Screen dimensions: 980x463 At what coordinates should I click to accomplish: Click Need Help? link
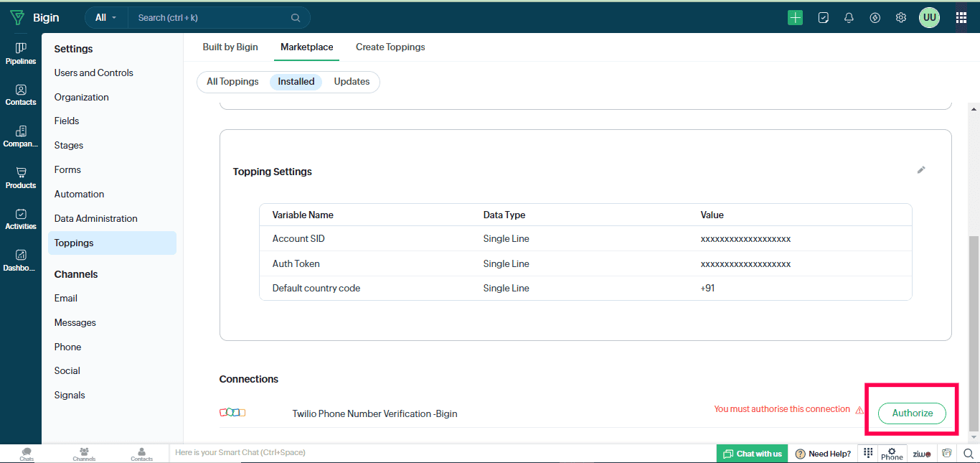coord(823,454)
